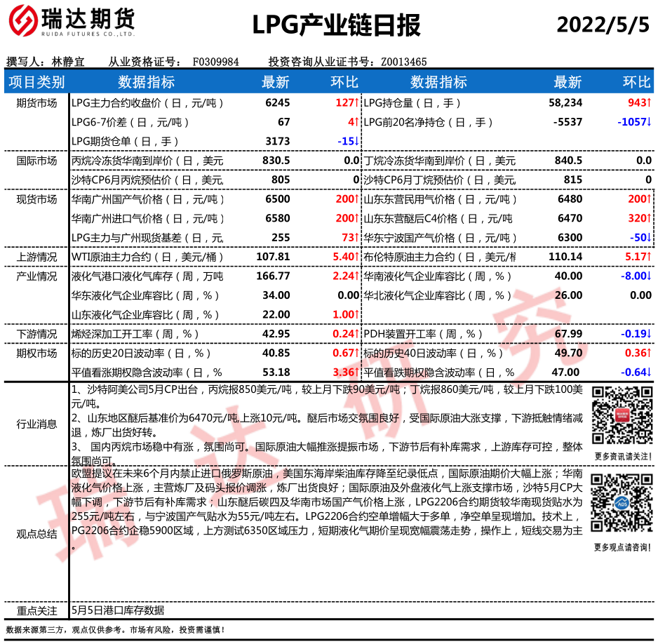Select the 行业消息 row label
This screenshot has height=644, width=658.
click(36, 424)
